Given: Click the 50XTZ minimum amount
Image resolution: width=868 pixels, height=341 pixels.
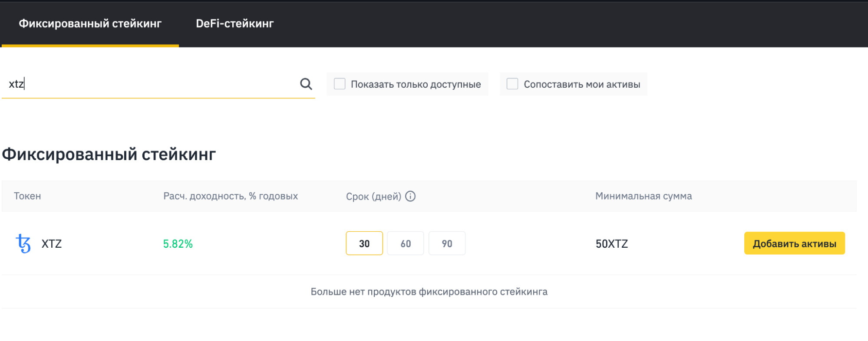Looking at the screenshot, I should point(611,244).
